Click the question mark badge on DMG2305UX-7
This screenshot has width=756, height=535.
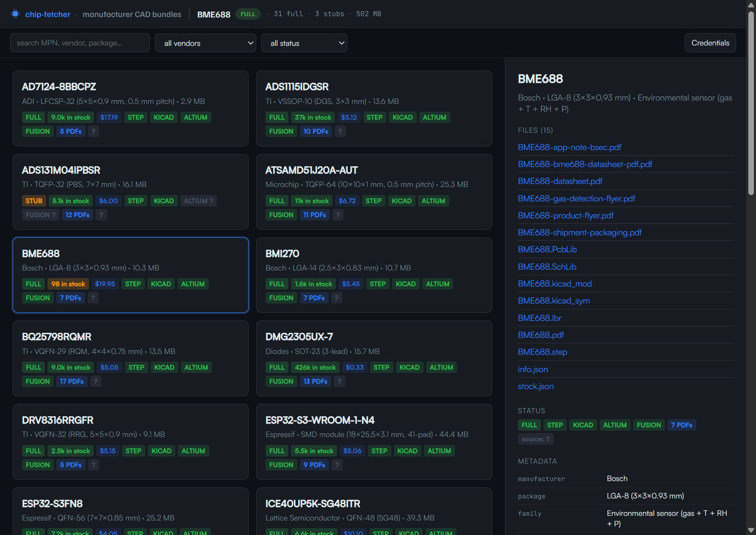click(339, 382)
